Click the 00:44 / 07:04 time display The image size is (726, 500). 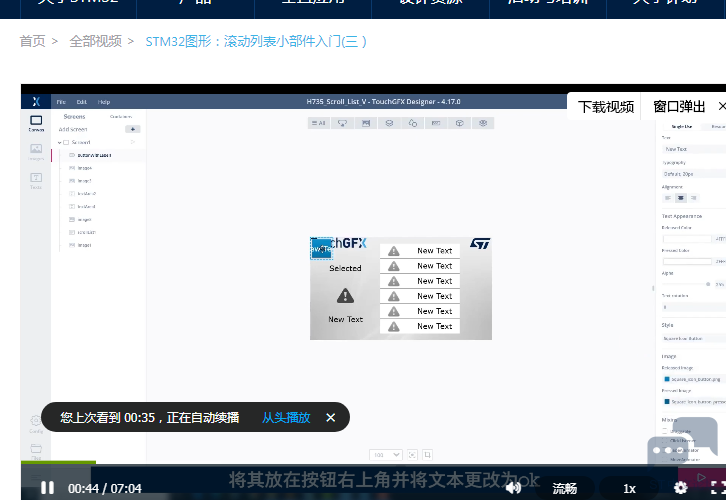pos(105,488)
